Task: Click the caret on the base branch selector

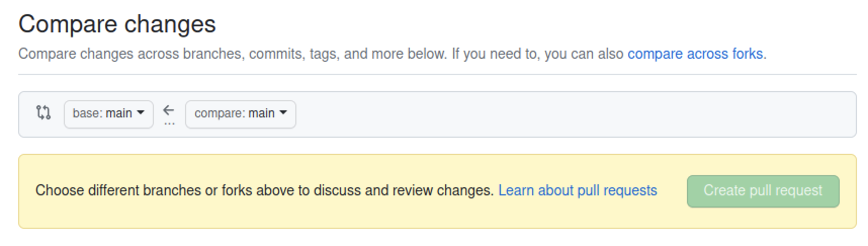Action: (141, 113)
